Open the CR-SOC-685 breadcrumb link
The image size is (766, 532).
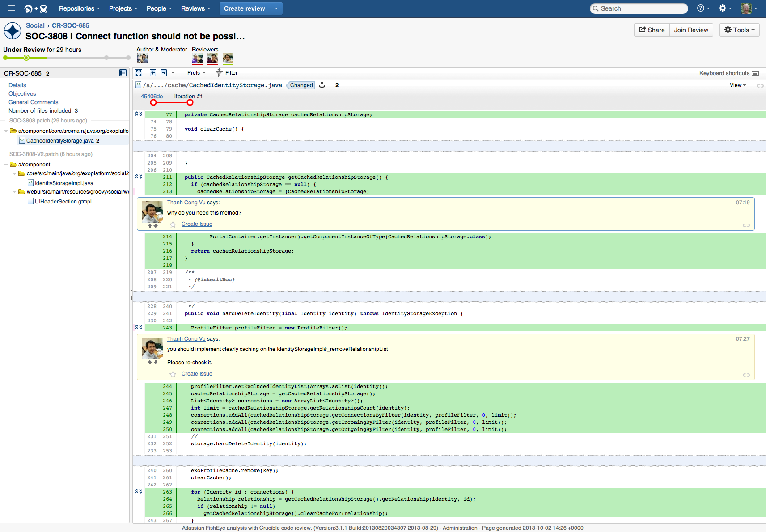click(x=71, y=25)
